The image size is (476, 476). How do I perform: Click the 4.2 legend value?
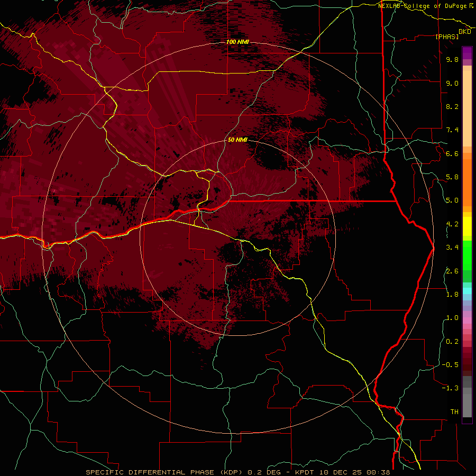point(452,224)
